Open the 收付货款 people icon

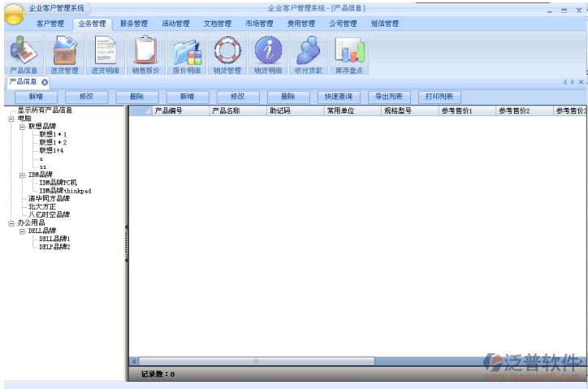[x=309, y=54]
